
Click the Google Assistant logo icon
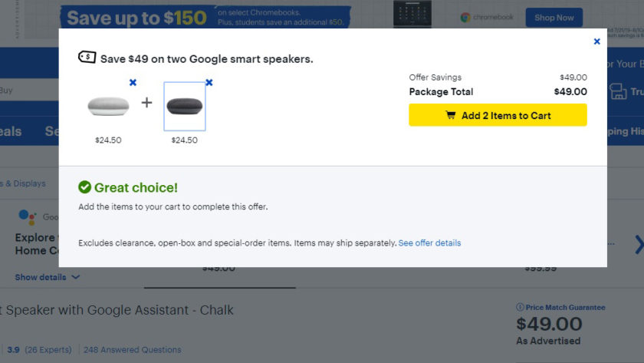pyautogui.click(x=28, y=217)
